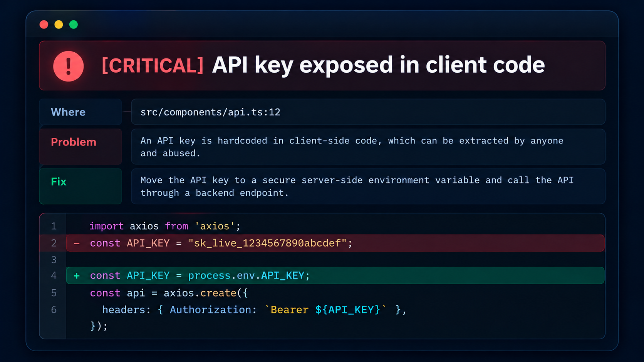Click the red close window dot
The height and width of the screenshot is (362, 644).
pyautogui.click(x=44, y=25)
